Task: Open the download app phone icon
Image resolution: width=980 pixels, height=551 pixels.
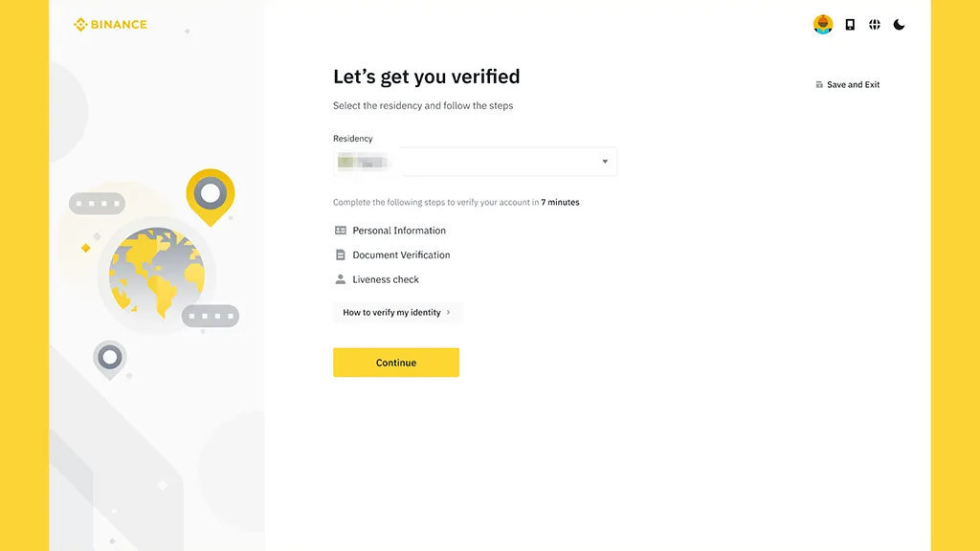Action: (850, 24)
